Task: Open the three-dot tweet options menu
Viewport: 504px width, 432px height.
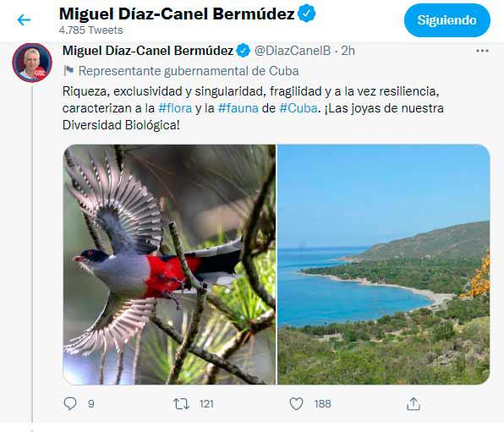Action: tap(482, 51)
